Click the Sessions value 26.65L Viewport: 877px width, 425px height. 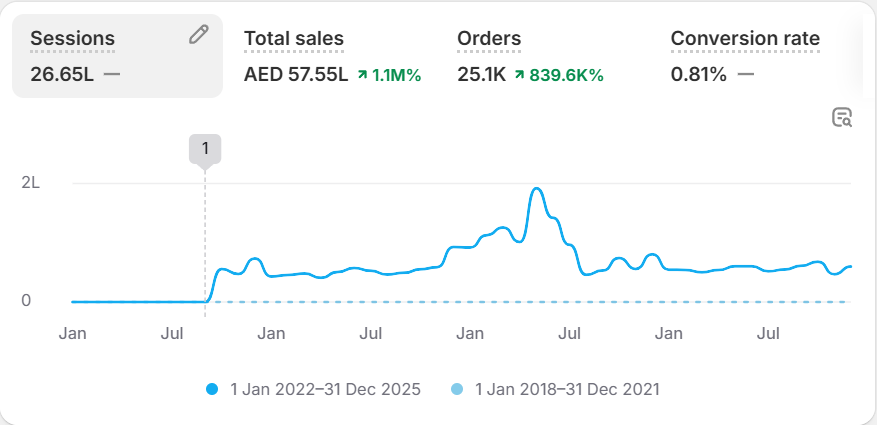click(x=62, y=74)
